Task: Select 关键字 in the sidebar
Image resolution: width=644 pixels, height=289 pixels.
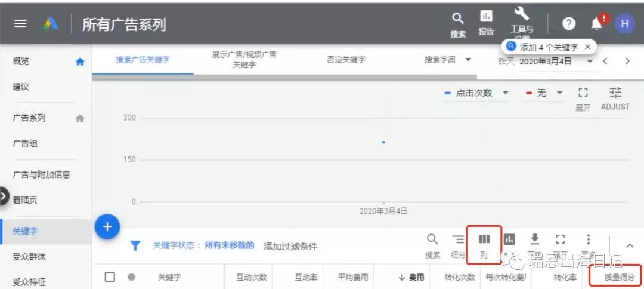Action: [25, 231]
